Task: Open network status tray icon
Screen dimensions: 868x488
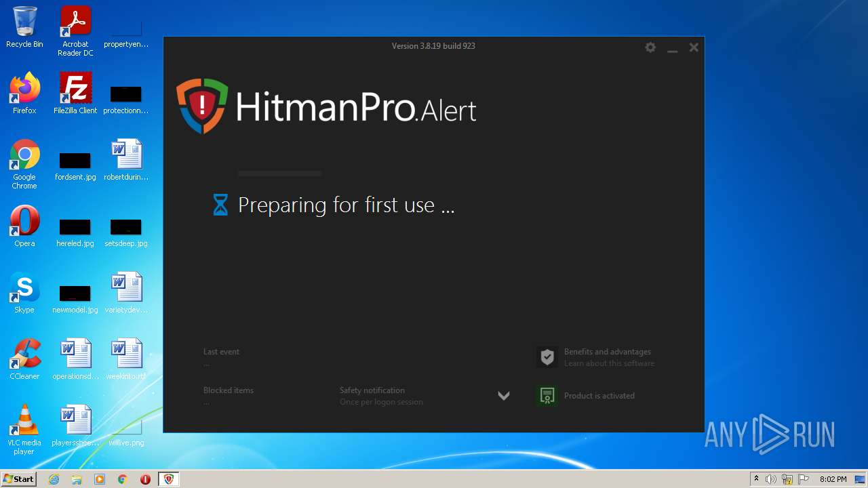Action: pyautogui.click(x=787, y=479)
